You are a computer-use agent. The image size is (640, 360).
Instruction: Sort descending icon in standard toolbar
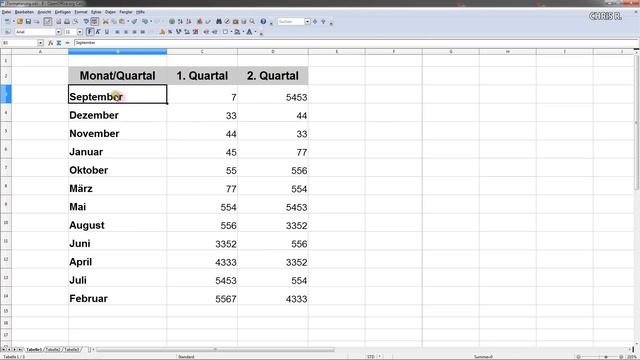pos(189,21)
